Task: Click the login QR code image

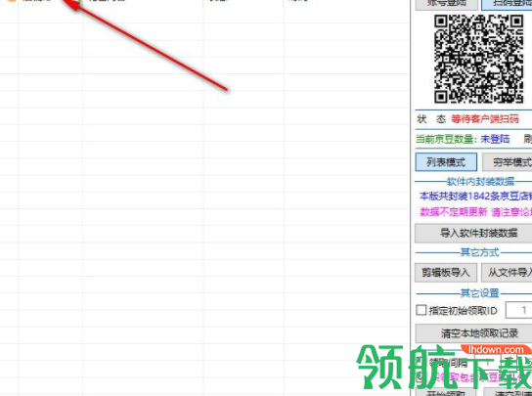Action: pos(478,59)
